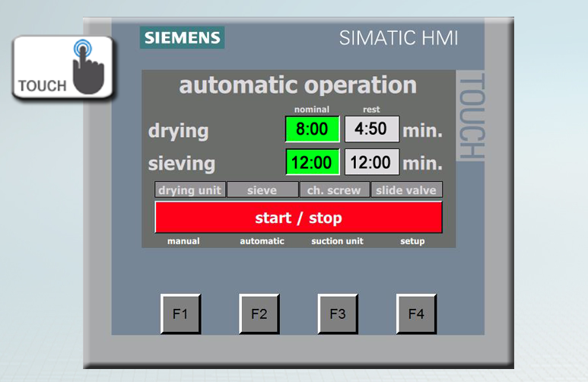Click the Siemens logo

182,37
